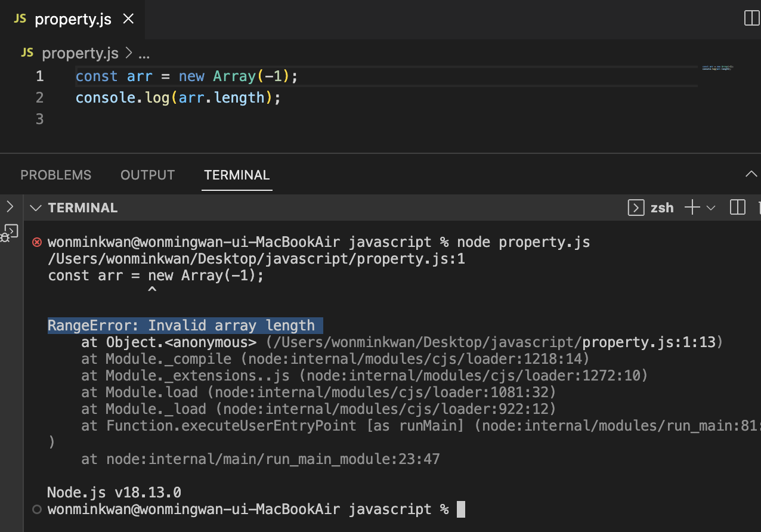This screenshot has width=761, height=532.
Task: Click 'node:internal/main/run_main_module:23:47' line
Action: [x=273, y=459]
